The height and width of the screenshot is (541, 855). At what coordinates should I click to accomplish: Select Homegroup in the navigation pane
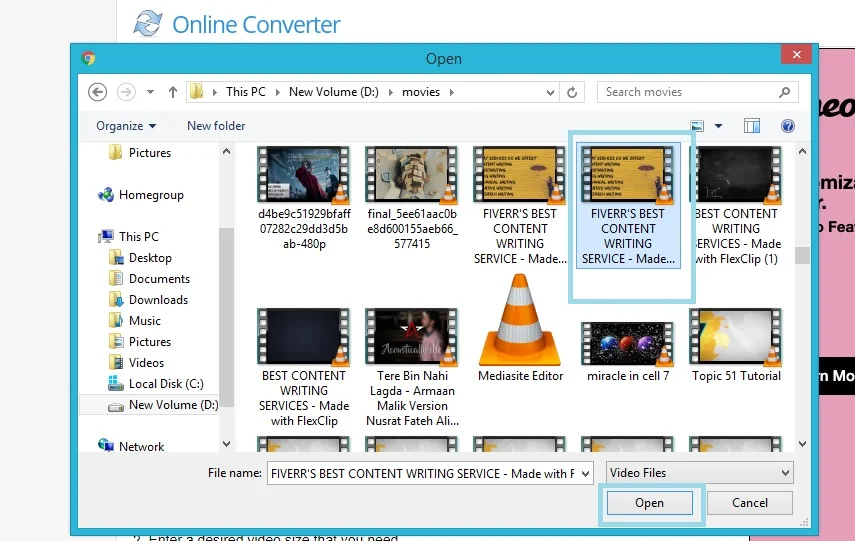[x=150, y=195]
